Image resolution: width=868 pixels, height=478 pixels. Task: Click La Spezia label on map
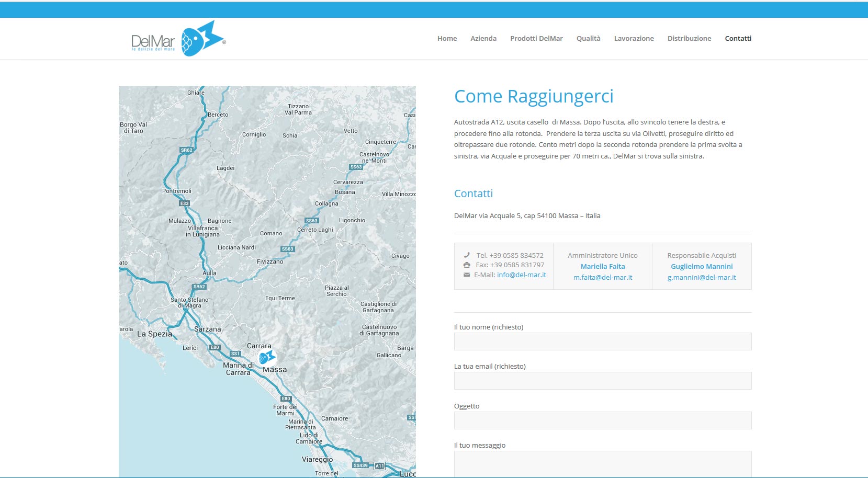(x=154, y=334)
